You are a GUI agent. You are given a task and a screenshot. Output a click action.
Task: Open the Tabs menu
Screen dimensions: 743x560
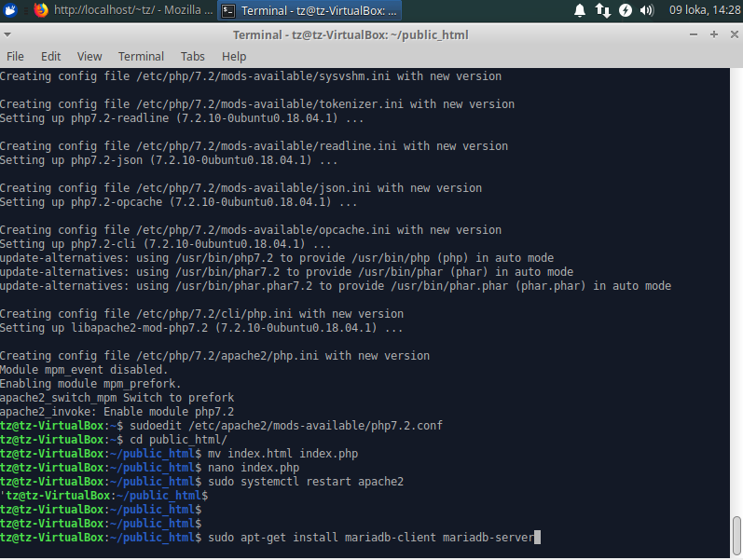tap(192, 56)
